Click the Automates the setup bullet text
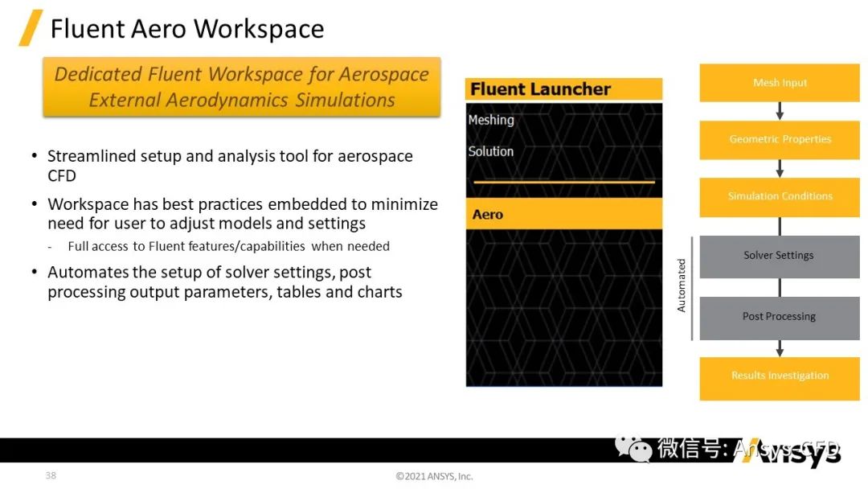The width and height of the screenshot is (868, 489). [225, 281]
